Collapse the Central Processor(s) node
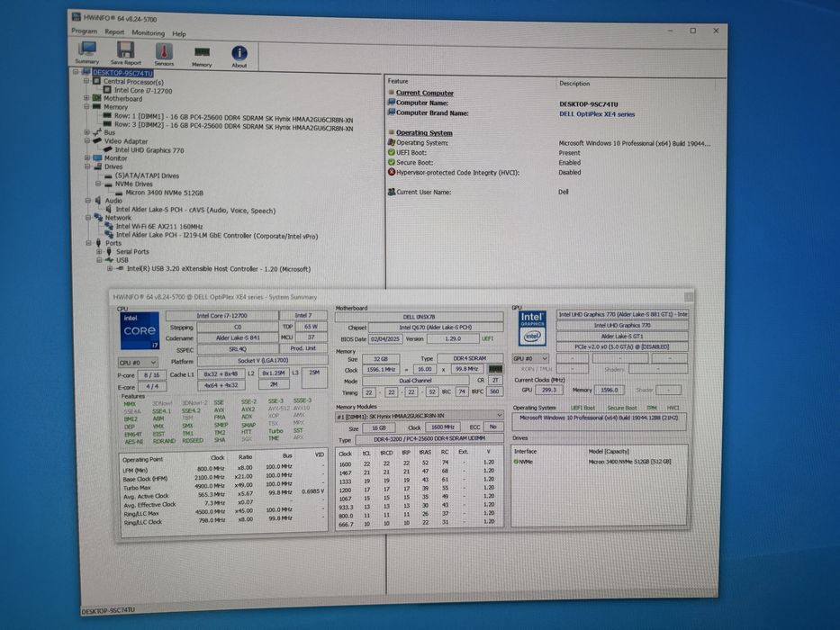 [86, 81]
